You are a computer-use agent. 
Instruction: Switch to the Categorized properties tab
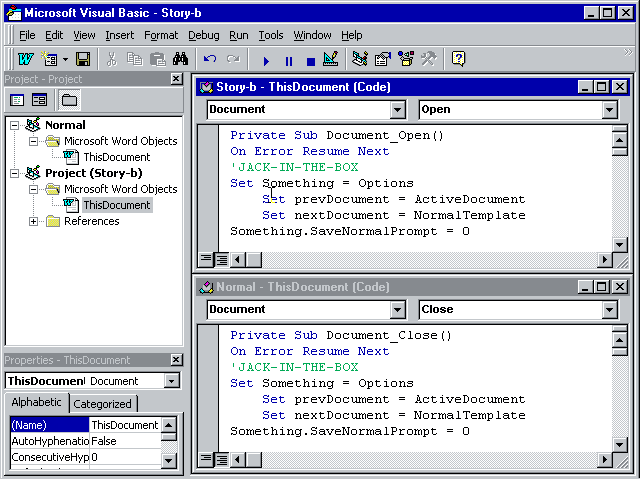tap(103, 404)
